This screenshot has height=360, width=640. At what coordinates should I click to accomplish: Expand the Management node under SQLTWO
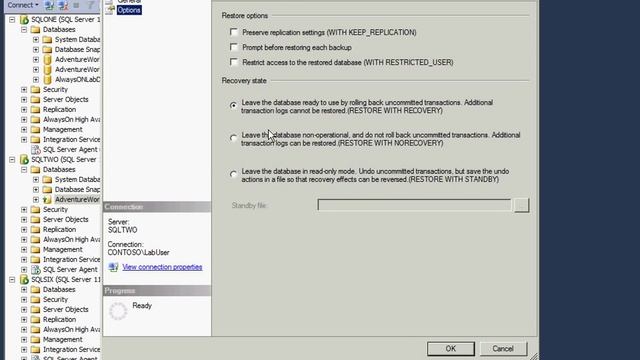[24, 250]
